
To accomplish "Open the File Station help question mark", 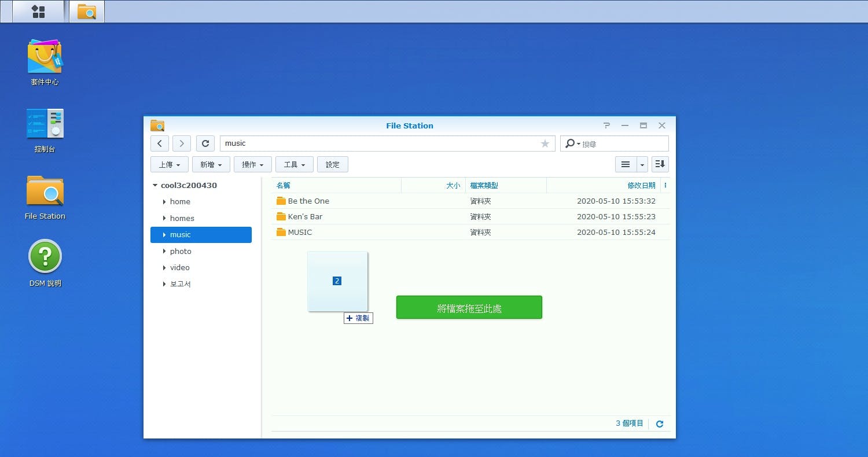I will [606, 126].
